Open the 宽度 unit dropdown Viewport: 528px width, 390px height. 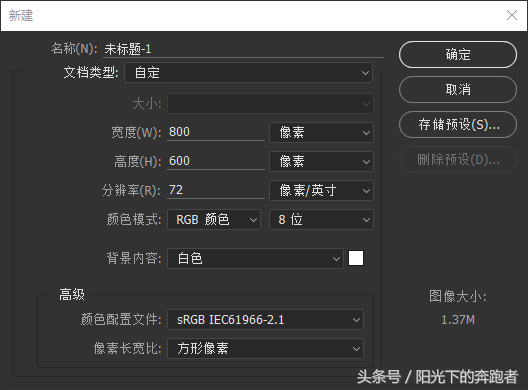[x=321, y=132]
